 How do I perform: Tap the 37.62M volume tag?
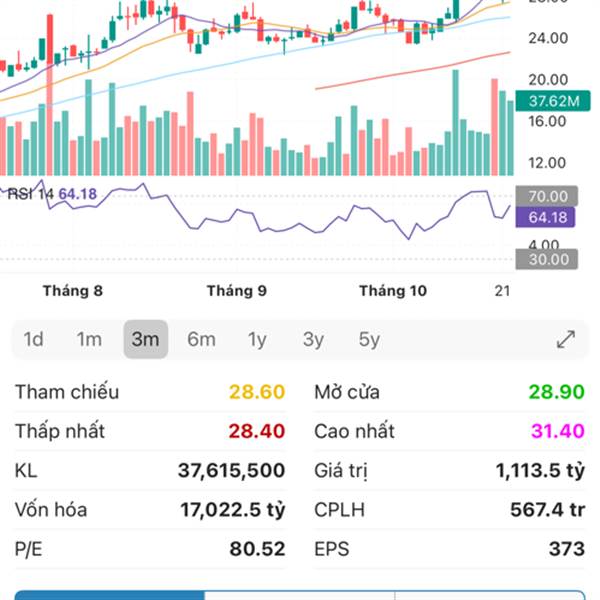(x=553, y=101)
